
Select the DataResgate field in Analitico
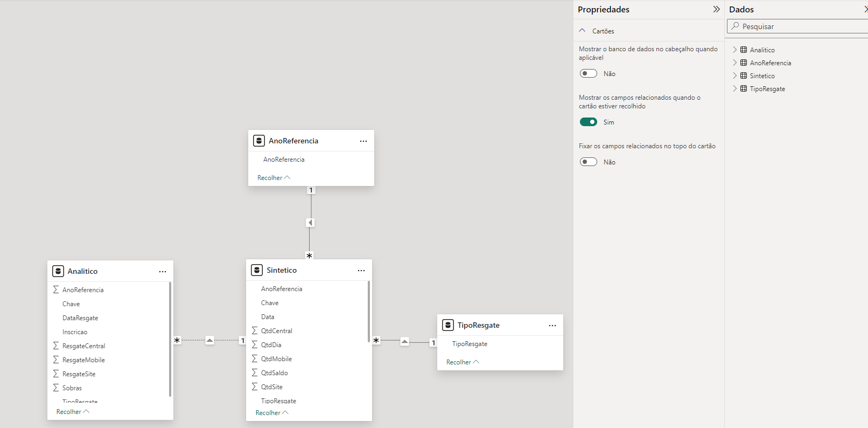[80, 318]
